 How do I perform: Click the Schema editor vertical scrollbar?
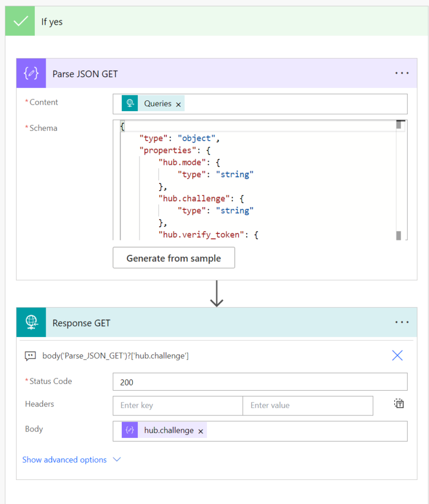399,180
